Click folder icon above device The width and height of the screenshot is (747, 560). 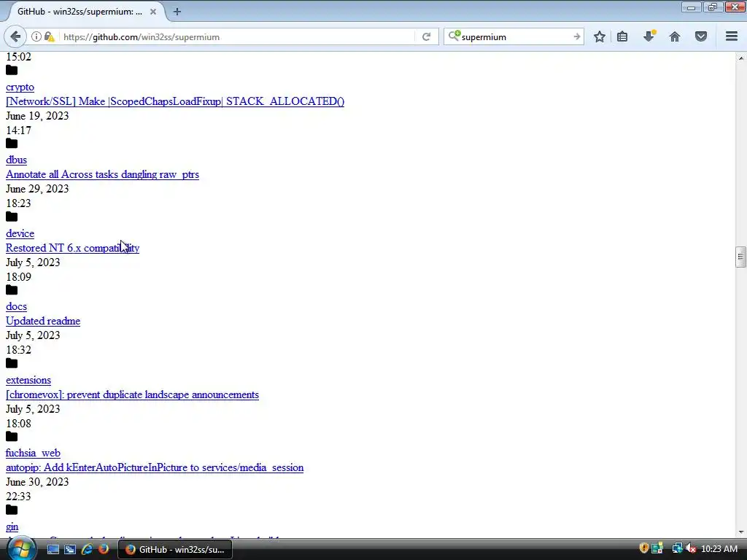tap(12, 217)
